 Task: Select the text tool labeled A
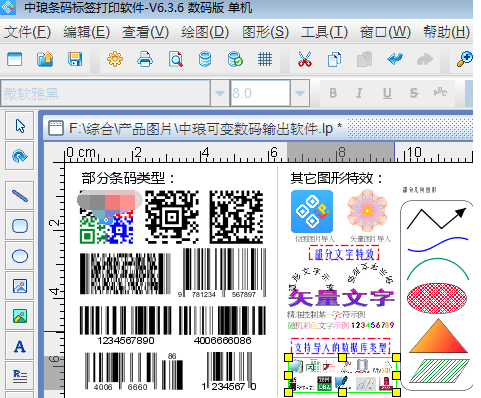(x=20, y=346)
